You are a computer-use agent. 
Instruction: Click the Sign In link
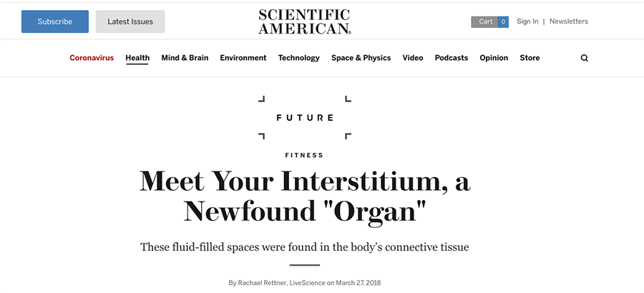[527, 21]
